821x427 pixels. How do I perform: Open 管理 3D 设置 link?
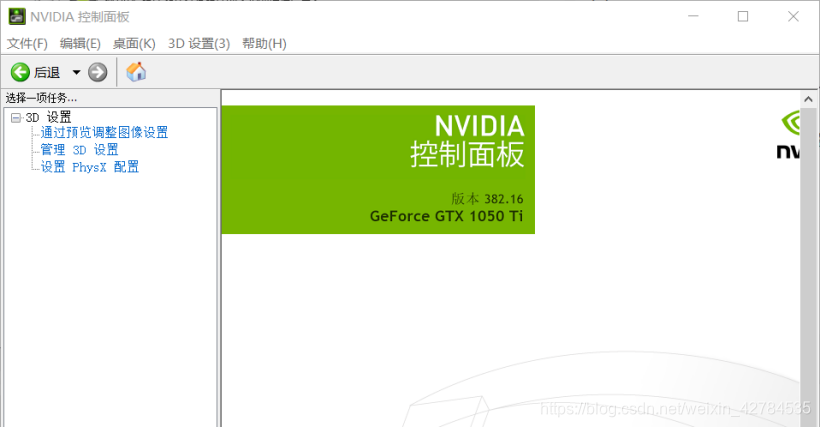pyautogui.click(x=80, y=150)
